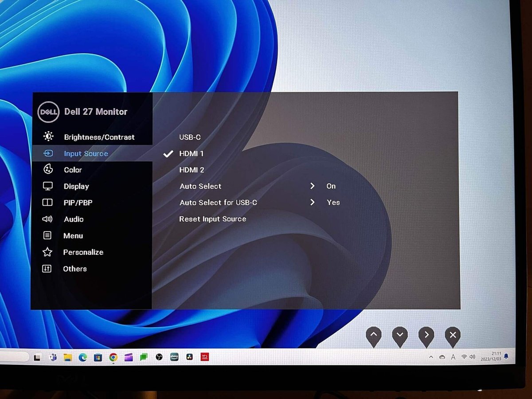Open Microsoft Store from taskbar

point(98,357)
